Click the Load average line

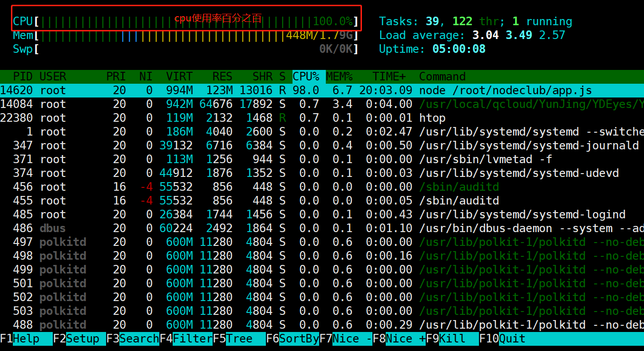[x=472, y=35]
